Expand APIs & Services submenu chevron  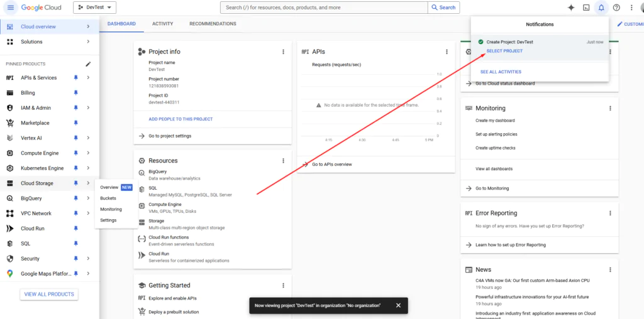click(x=88, y=77)
